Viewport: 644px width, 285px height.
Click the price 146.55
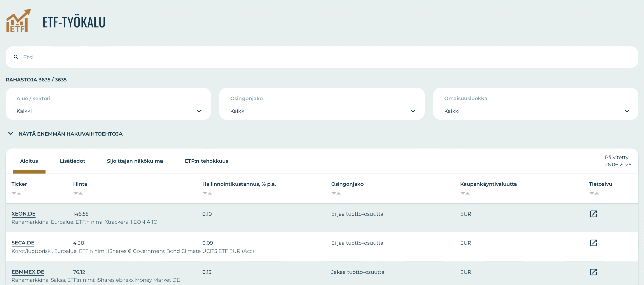click(x=81, y=214)
